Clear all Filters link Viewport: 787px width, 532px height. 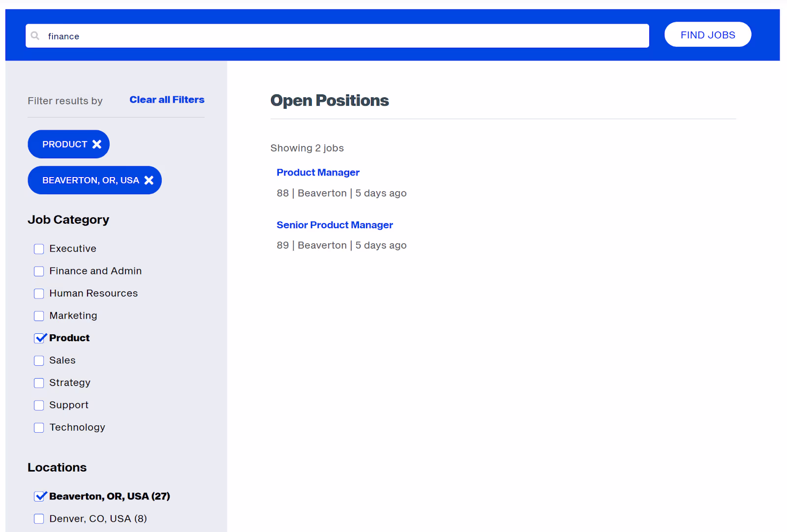[x=167, y=99]
